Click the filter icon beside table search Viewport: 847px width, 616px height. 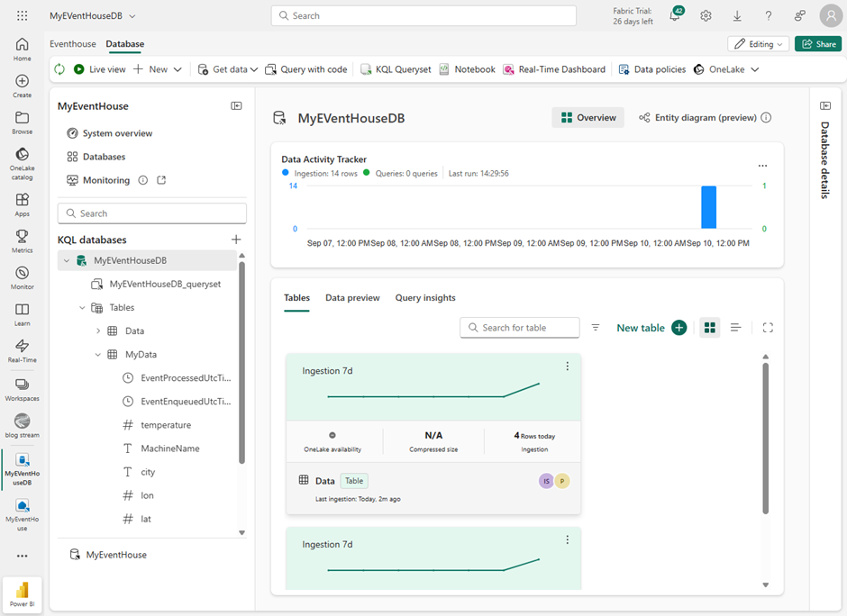596,328
